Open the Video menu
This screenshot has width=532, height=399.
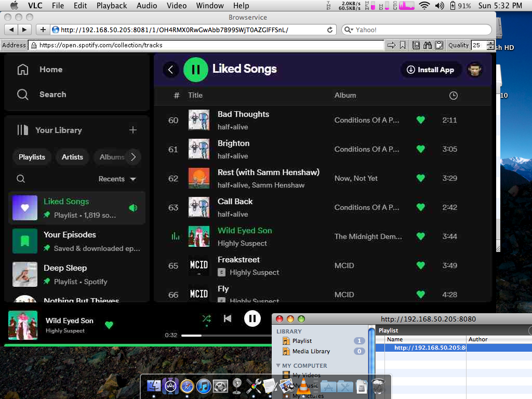(x=177, y=5)
